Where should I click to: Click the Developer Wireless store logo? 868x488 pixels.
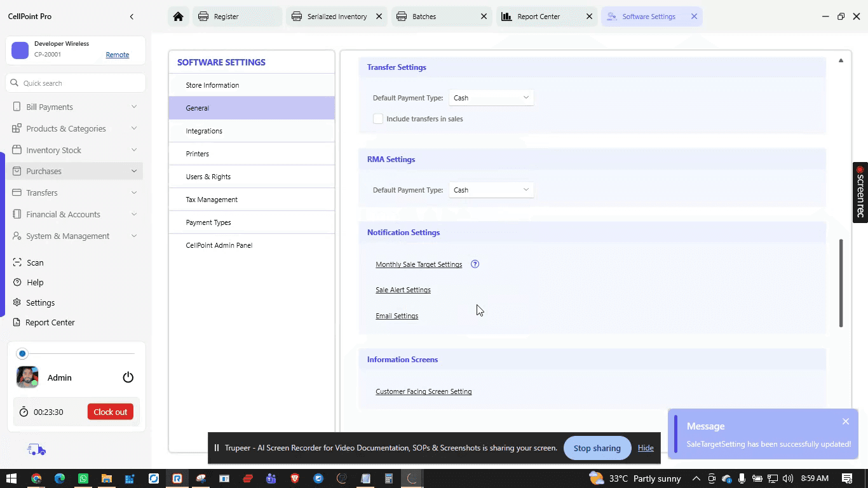pyautogui.click(x=20, y=50)
